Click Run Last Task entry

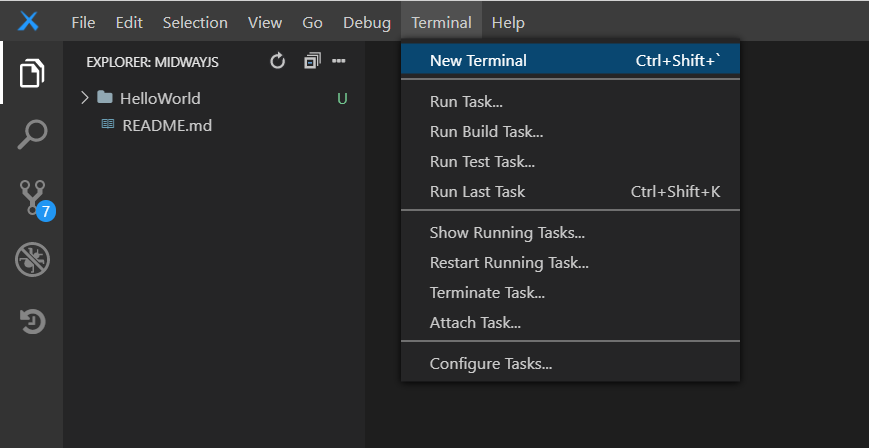[477, 192]
